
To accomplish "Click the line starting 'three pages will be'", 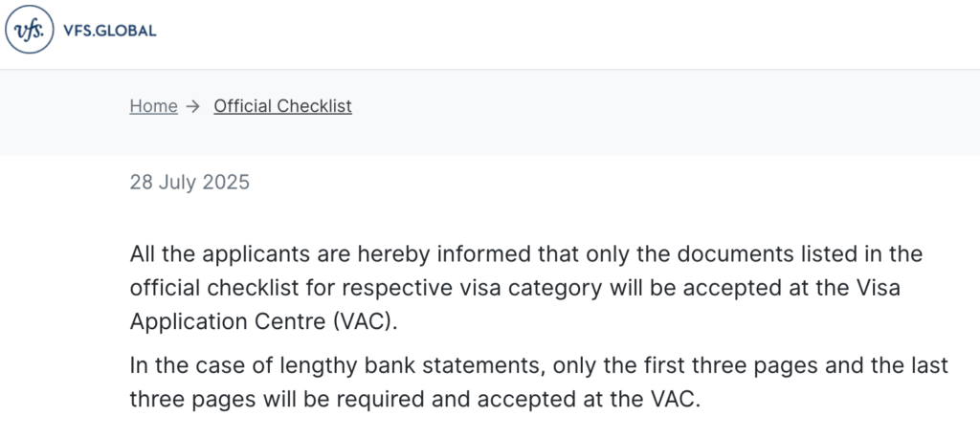I will (x=415, y=399).
